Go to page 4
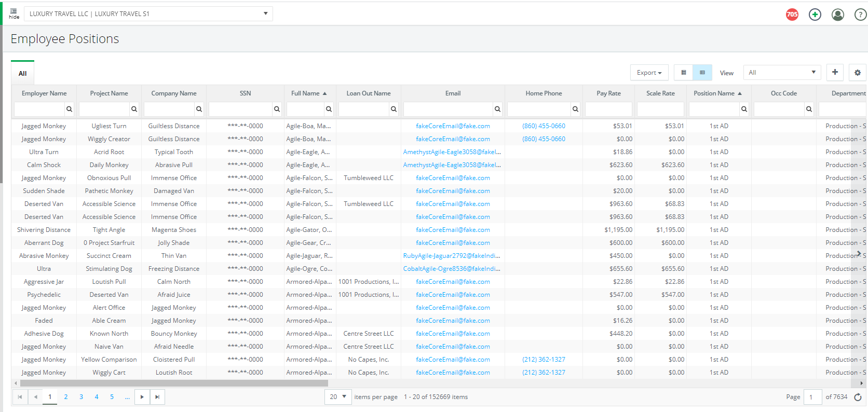The height and width of the screenshot is (412, 868). (x=97, y=397)
